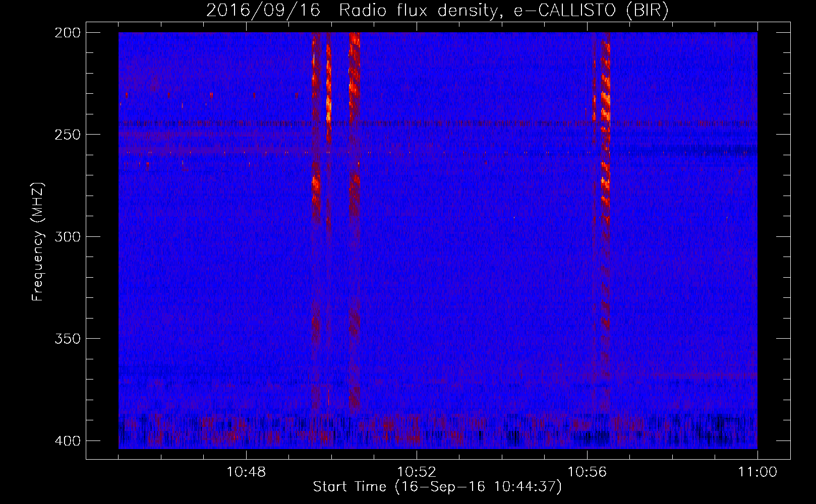
Task: Click the 400 frequency tick label
Action: tap(67, 441)
